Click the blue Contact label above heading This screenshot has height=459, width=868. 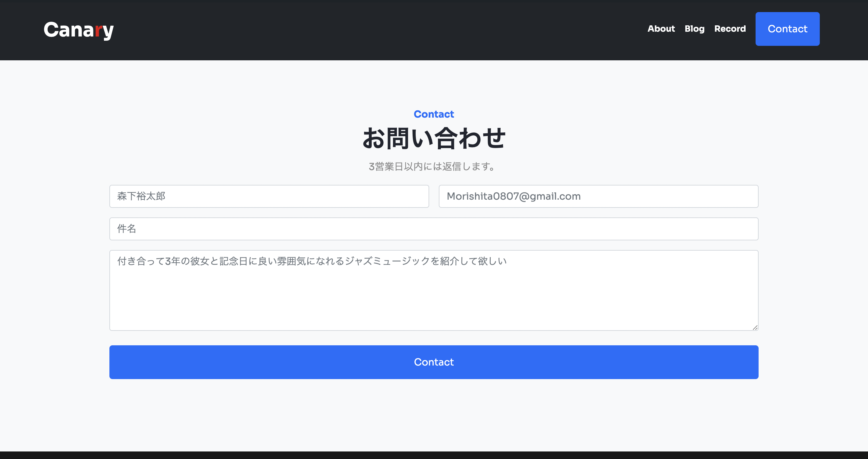tap(434, 114)
